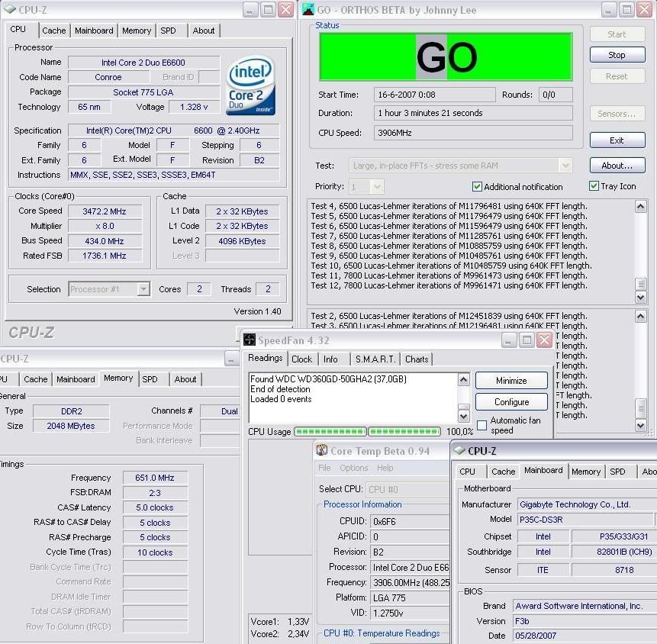The image size is (657, 644).
Task: Open the Select CPU dropdown in Core Temp
Action: pyautogui.click(x=407, y=489)
